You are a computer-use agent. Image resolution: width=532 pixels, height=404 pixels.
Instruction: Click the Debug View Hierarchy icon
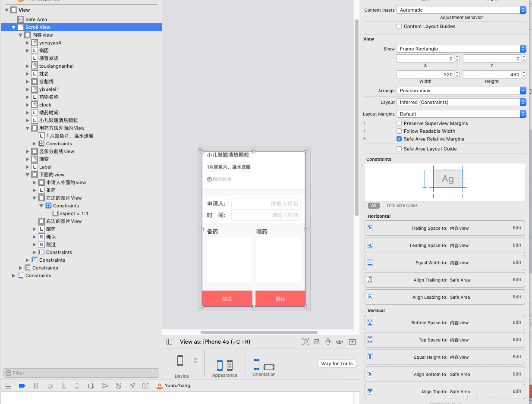click(x=91, y=385)
